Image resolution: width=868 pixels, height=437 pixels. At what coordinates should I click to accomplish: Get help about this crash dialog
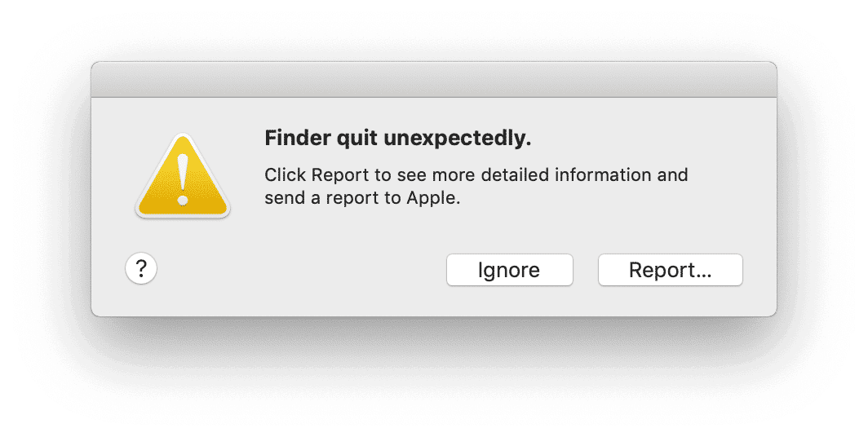(141, 268)
